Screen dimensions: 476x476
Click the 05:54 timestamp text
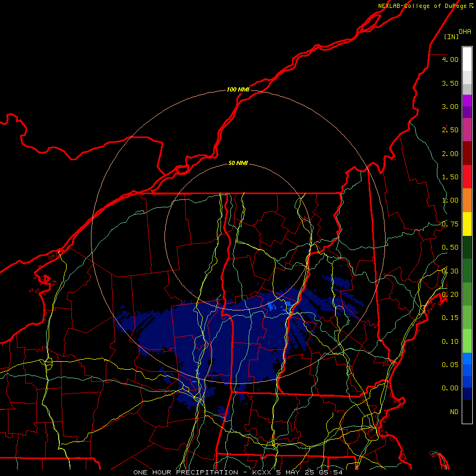coord(331,472)
